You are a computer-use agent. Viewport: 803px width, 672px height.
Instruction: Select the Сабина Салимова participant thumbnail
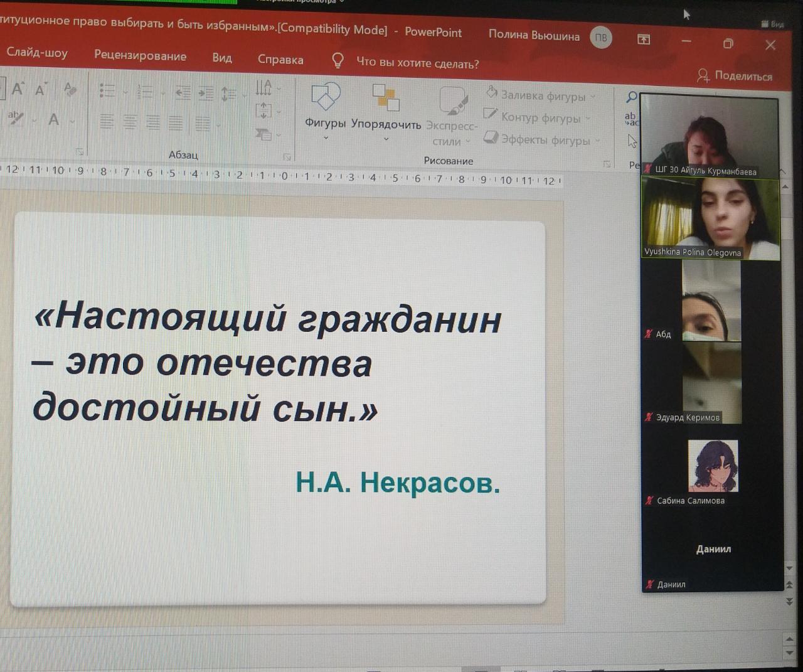click(x=713, y=466)
